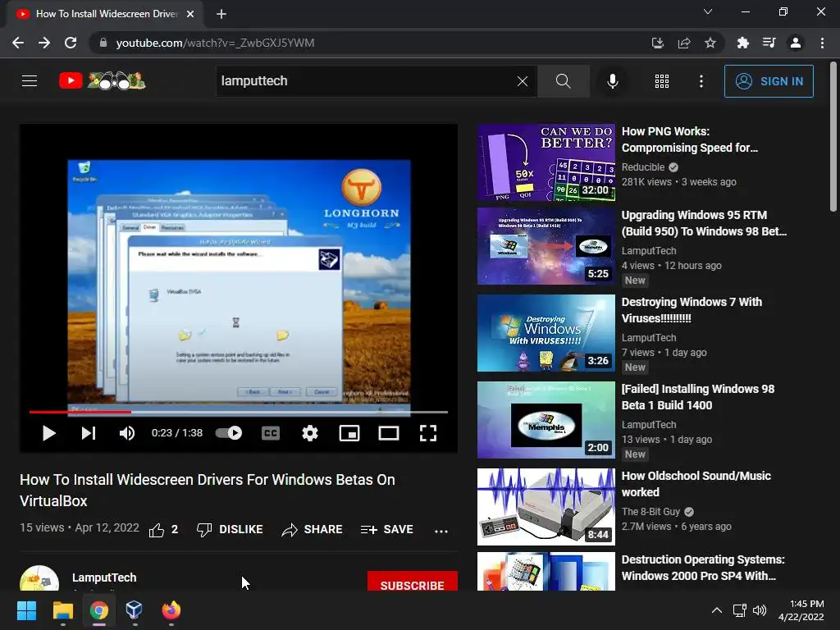Open more actions ellipsis under video
The width and height of the screenshot is (840, 630).
[441, 531]
